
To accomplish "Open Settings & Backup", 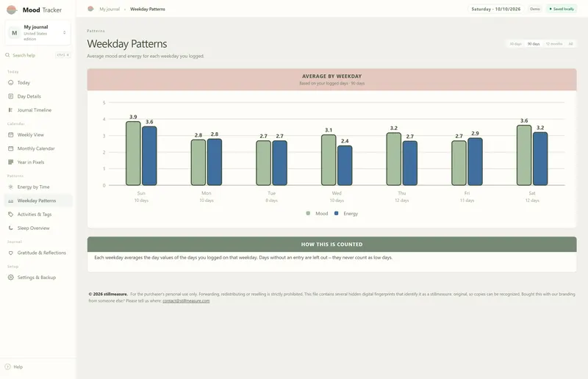I will (38, 278).
